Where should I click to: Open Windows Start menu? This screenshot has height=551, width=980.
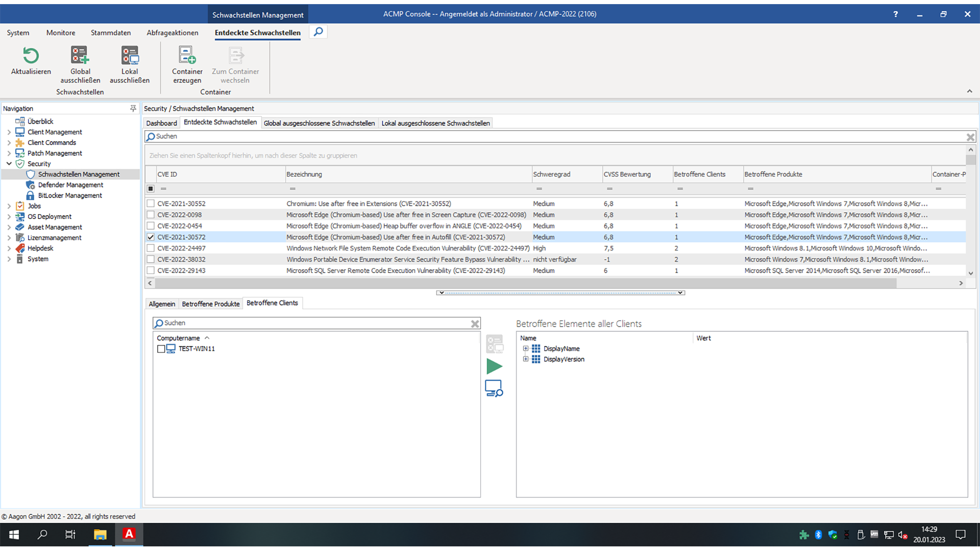pos(14,535)
